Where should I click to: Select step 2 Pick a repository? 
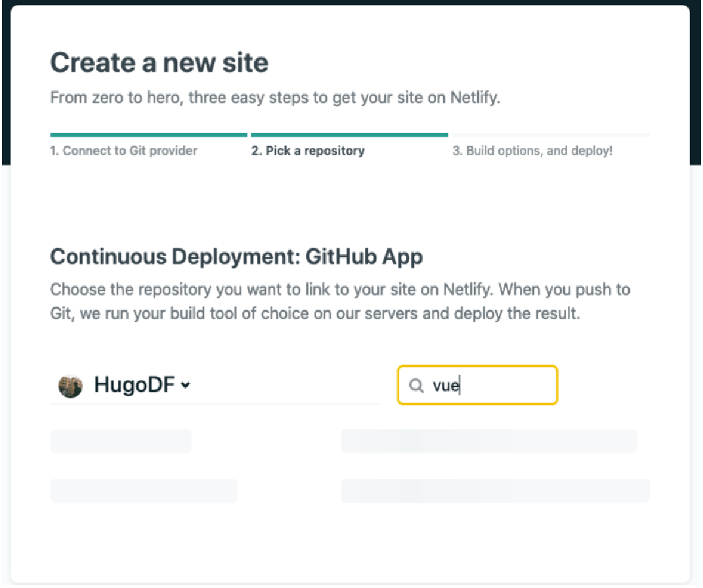[x=308, y=150]
